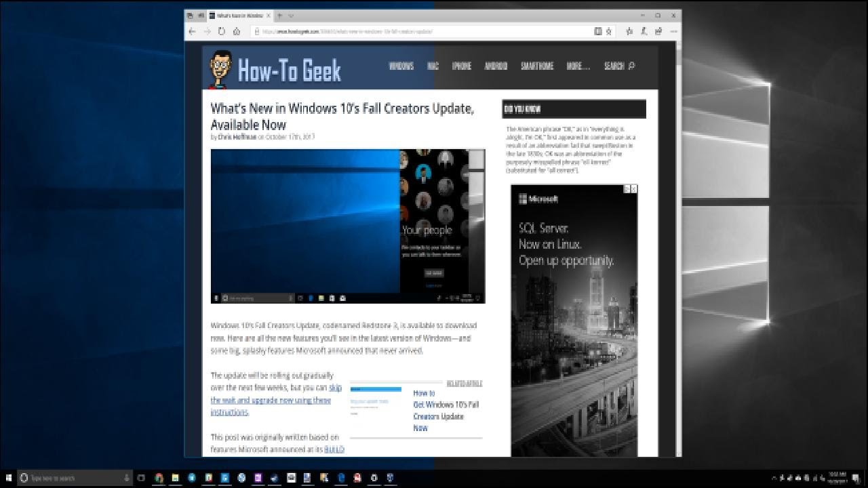Open File Explorer from the taskbar
868x488 pixels.
click(175, 478)
